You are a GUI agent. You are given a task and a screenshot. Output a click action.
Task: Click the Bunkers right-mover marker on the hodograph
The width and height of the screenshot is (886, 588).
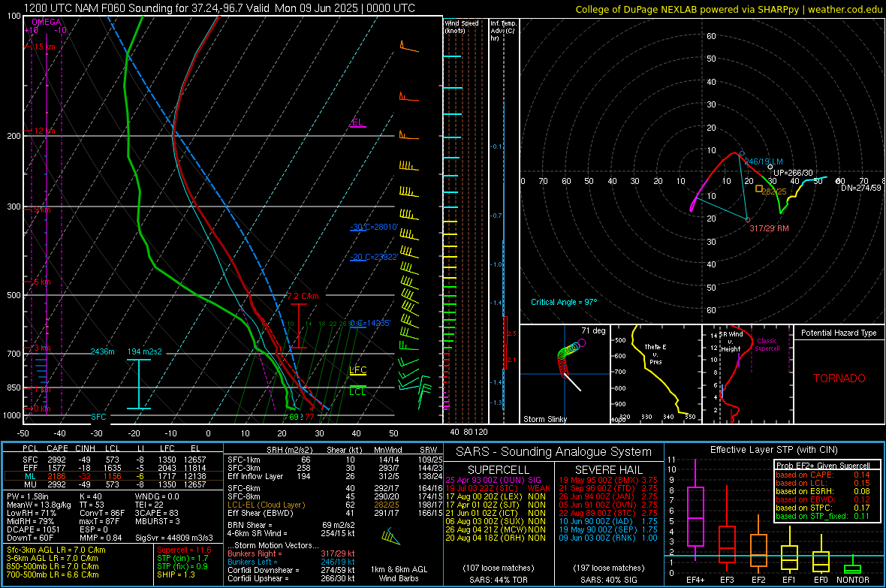tap(747, 220)
